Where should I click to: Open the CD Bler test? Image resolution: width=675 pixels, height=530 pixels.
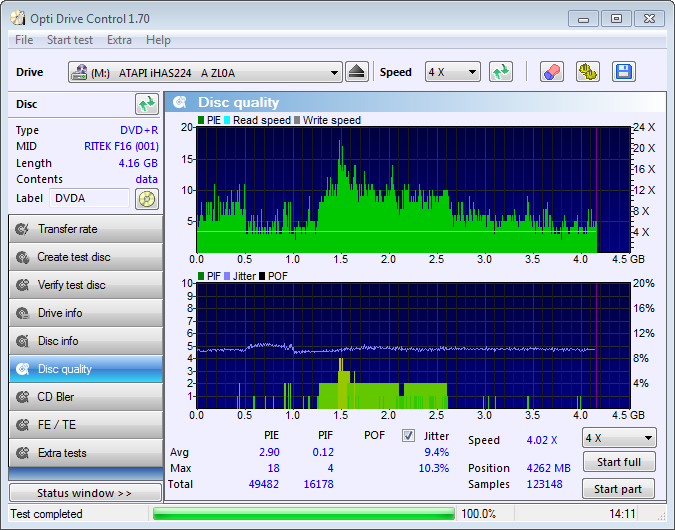click(x=86, y=397)
